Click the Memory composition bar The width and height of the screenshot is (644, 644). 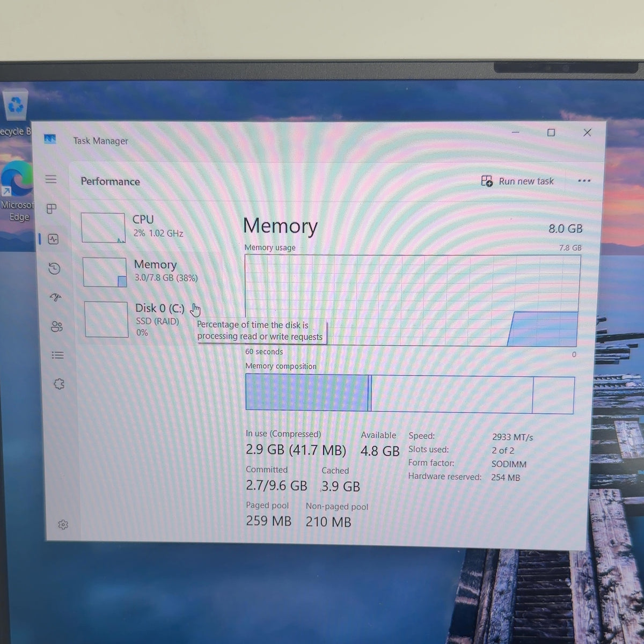click(x=410, y=394)
